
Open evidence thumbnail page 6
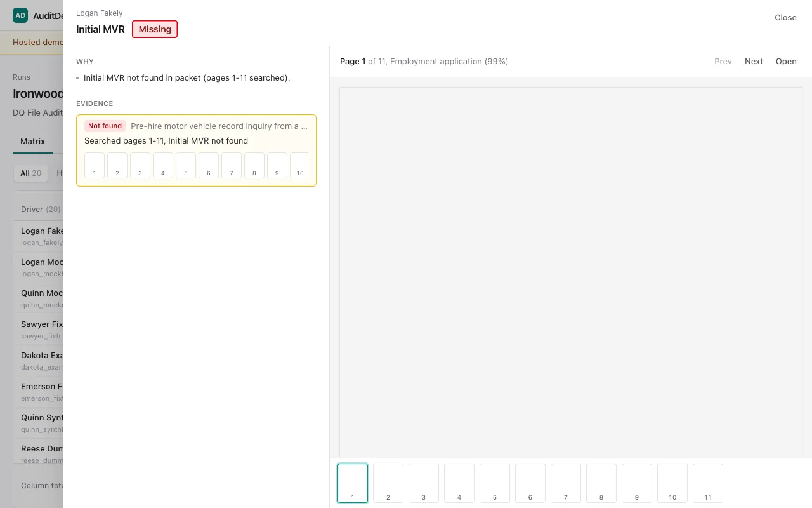pos(209,165)
